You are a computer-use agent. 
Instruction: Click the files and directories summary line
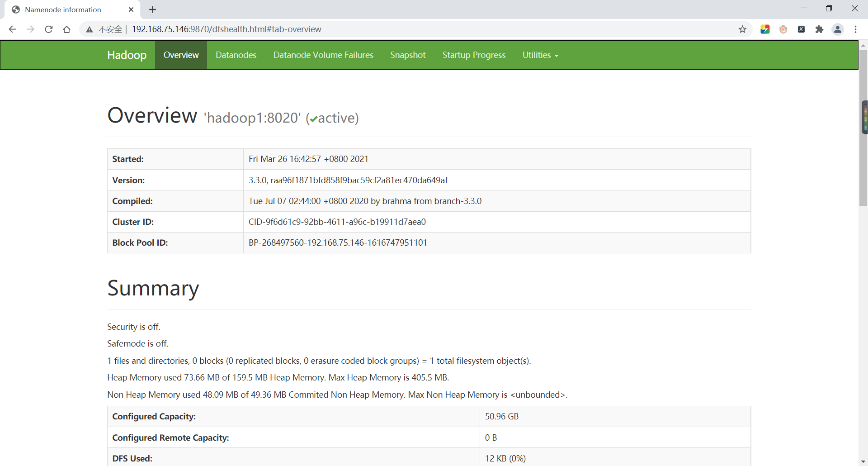coord(319,361)
